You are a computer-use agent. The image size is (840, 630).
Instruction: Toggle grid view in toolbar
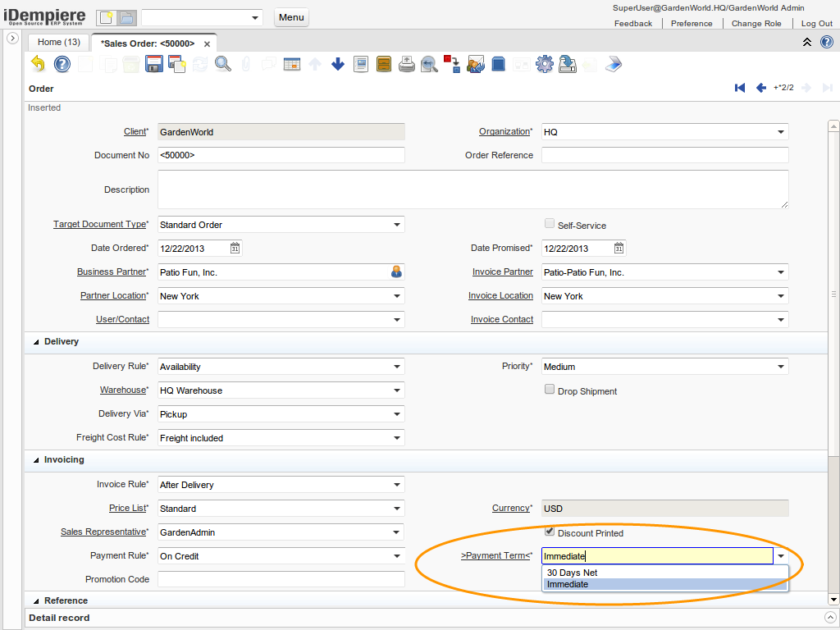[x=292, y=64]
